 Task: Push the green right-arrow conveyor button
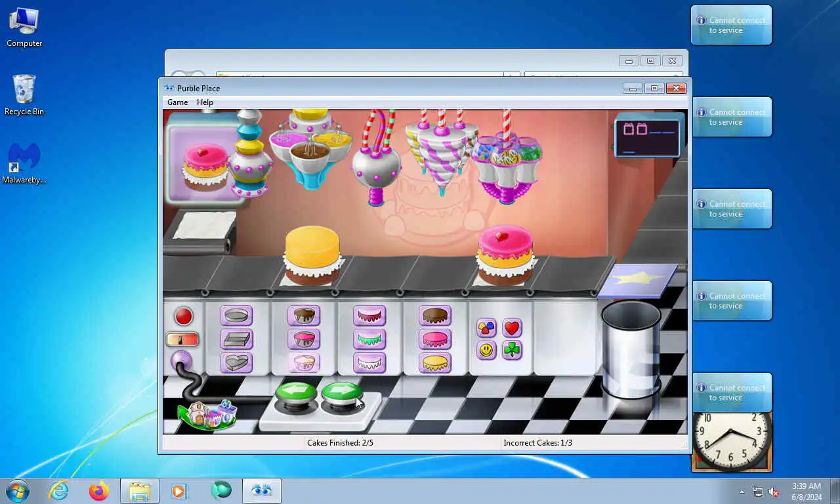pyautogui.click(x=342, y=396)
